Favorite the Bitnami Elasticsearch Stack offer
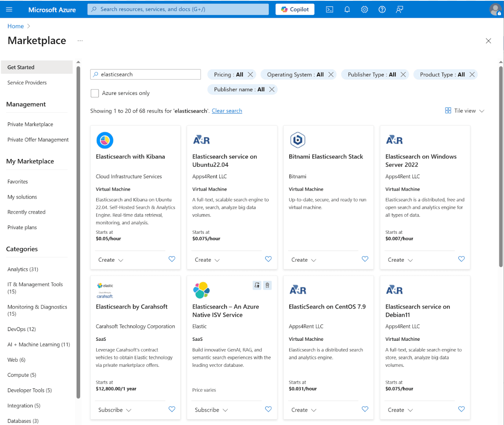 click(365, 259)
